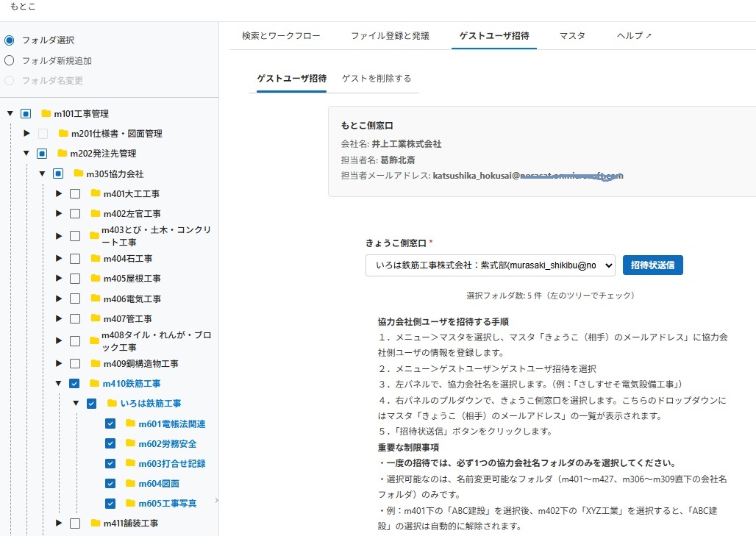The width and height of the screenshot is (756, 536).
Task: Switch to the 検索とワークフロー tab
Action: click(281, 35)
